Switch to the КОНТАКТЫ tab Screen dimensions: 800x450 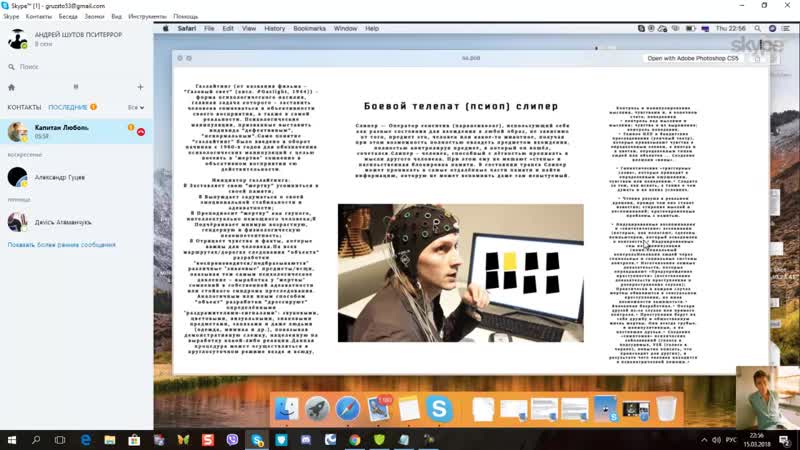click(24, 107)
